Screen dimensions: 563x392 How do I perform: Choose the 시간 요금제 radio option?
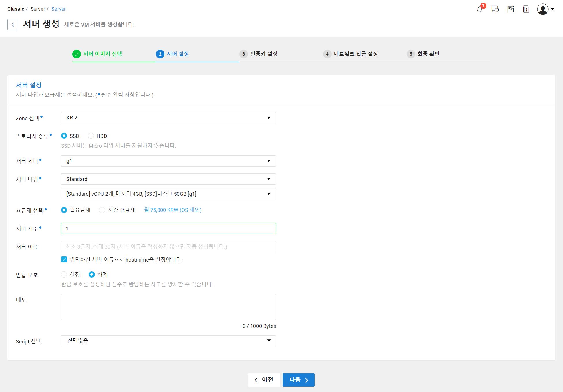point(102,210)
